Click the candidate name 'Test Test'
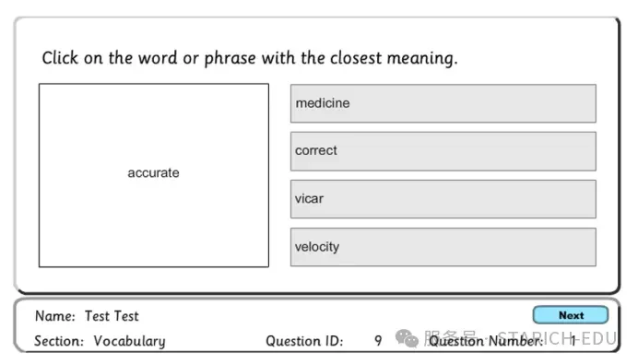The width and height of the screenshot is (638, 364). (112, 316)
